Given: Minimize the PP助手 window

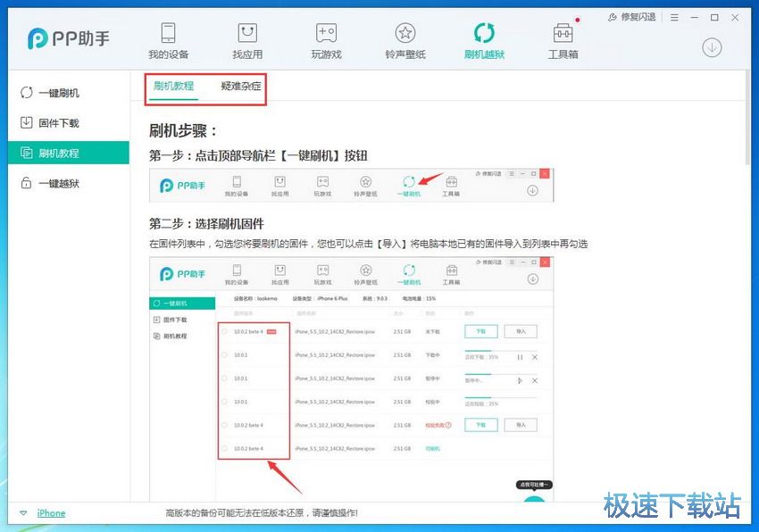Looking at the screenshot, I should [695, 18].
